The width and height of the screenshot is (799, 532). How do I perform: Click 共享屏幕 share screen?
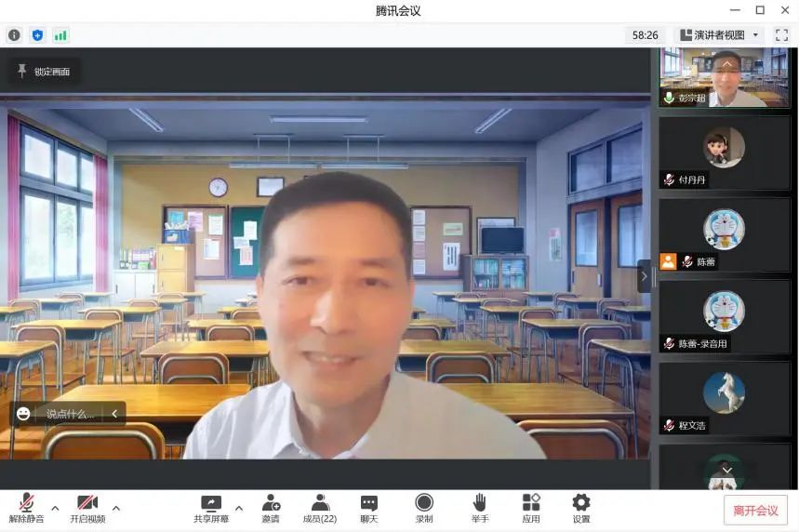click(211, 508)
